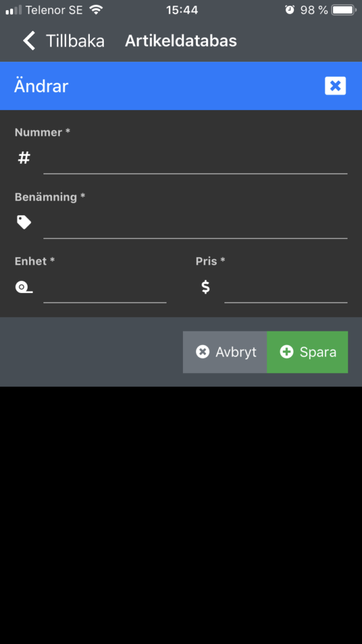The height and width of the screenshot is (644, 362).
Task: Focus the Enhet input field
Action: tap(105, 288)
